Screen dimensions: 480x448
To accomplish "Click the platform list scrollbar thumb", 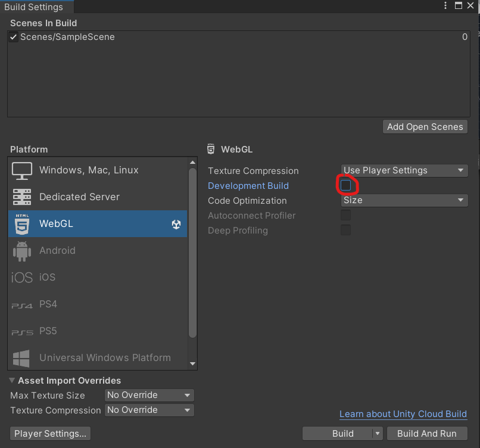I will [192, 253].
